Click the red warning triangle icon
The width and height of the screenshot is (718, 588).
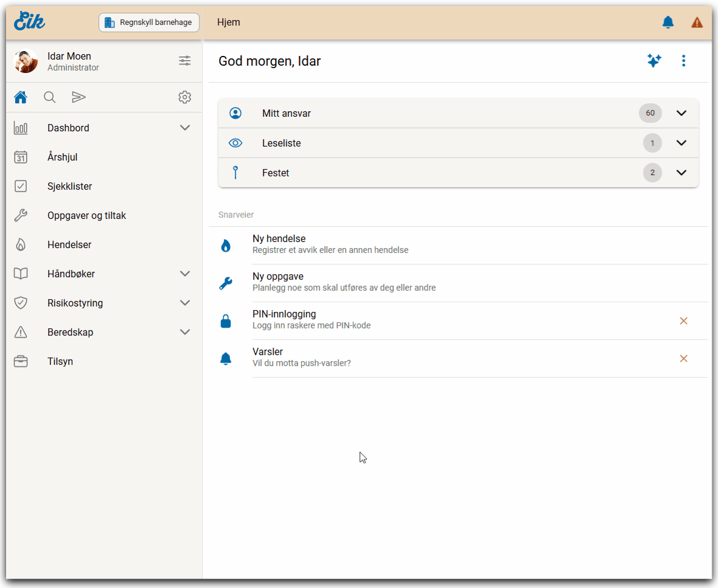tap(697, 22)
